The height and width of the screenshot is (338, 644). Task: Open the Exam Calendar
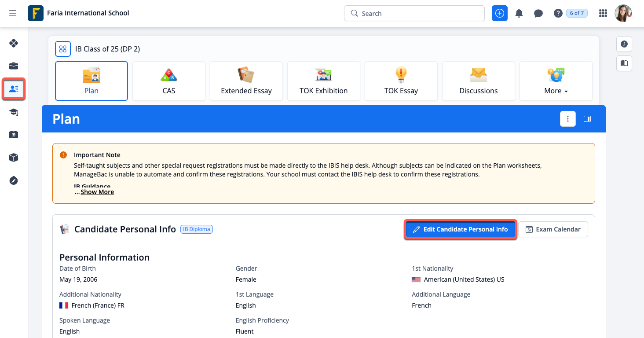pyautogui.click(x=553, y=229)
